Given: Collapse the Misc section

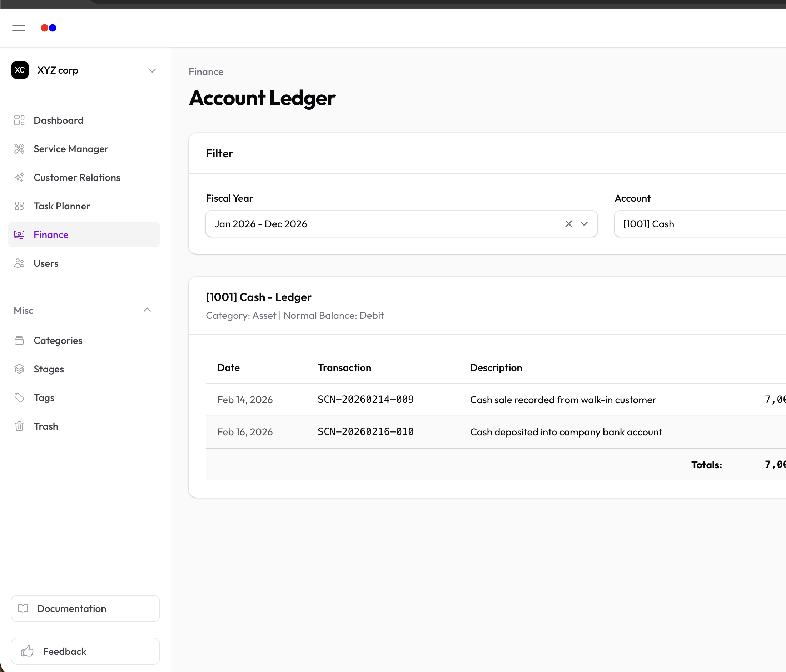Looking at the screenshot, I should coord(147,310).
